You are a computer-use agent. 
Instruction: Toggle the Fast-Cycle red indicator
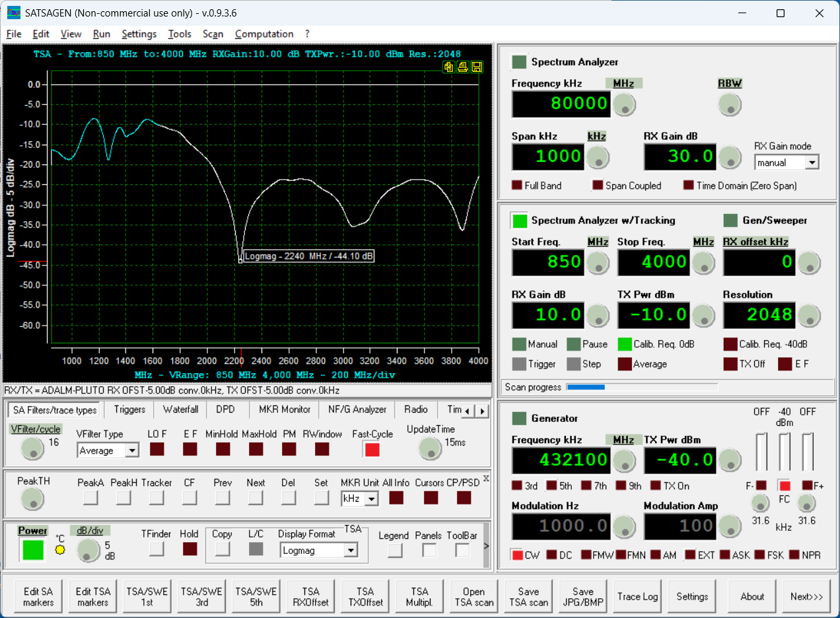[372, 450]
